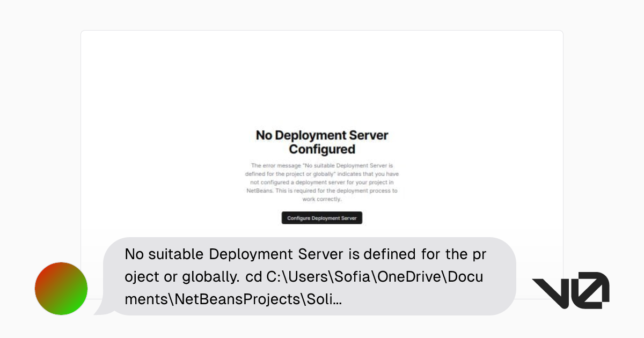Click the Configure Deployment Server button
Image resolution: width=644 pixels, height=338 pixels.
point(322,218)
